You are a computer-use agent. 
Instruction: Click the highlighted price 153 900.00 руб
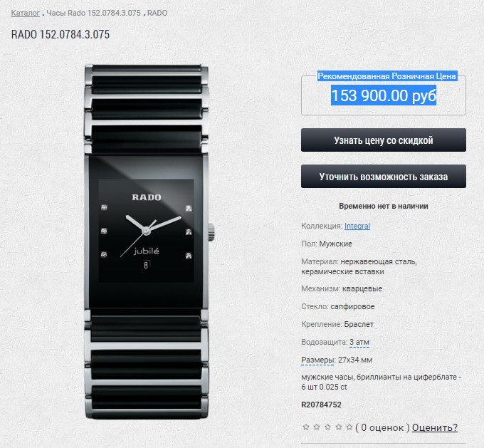point(384,95)
